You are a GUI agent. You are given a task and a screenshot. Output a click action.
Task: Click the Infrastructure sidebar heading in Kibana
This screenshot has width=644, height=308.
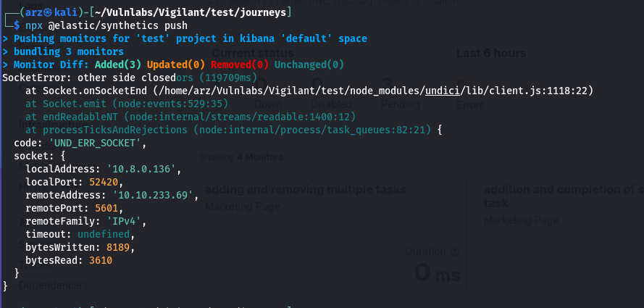53,124
